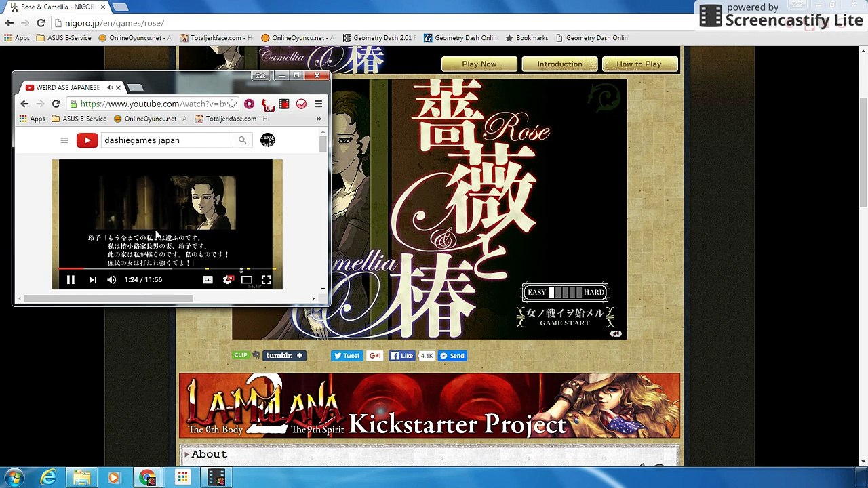Open the How to Play button

[x=639, y=64]
